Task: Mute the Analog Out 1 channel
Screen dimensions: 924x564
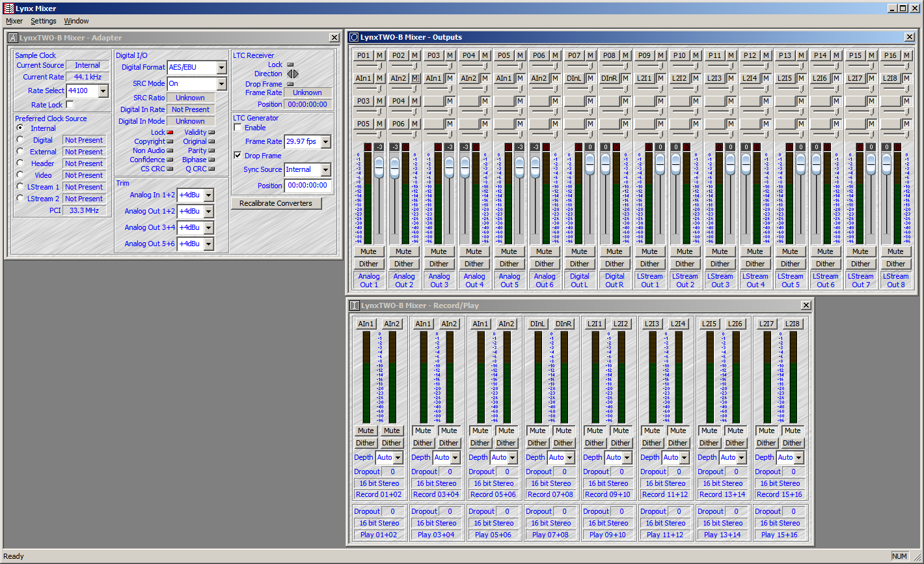Action: pyautogui.click(x=368, y=251)
